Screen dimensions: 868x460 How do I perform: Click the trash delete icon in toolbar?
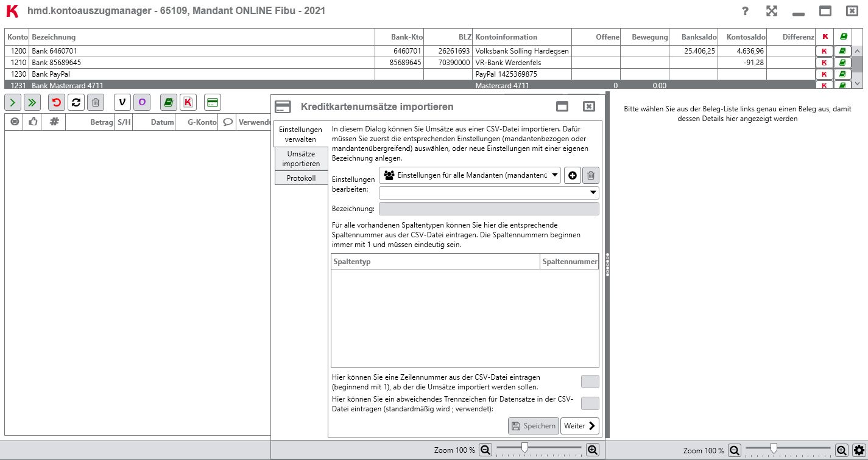pos(96,102)
